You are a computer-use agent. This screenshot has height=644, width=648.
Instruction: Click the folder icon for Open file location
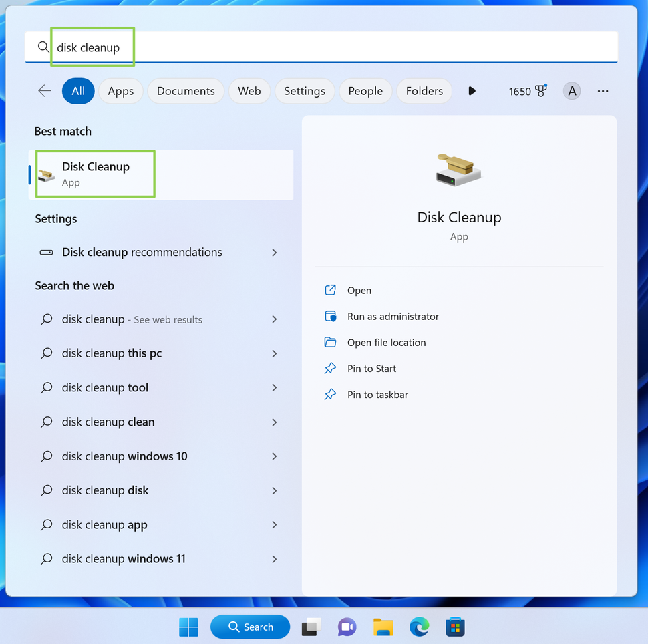(x=330, y=342)
